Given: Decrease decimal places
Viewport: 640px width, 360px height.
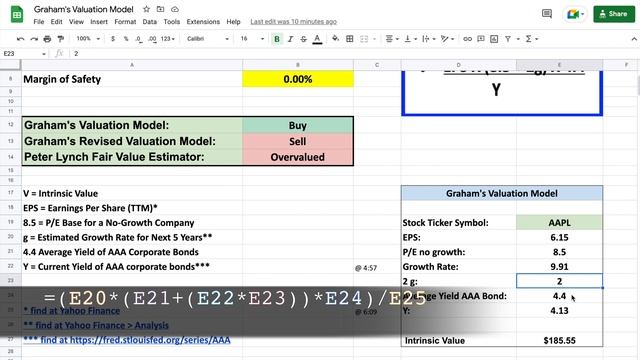Looking at the screenshot, I should (139, 39).
